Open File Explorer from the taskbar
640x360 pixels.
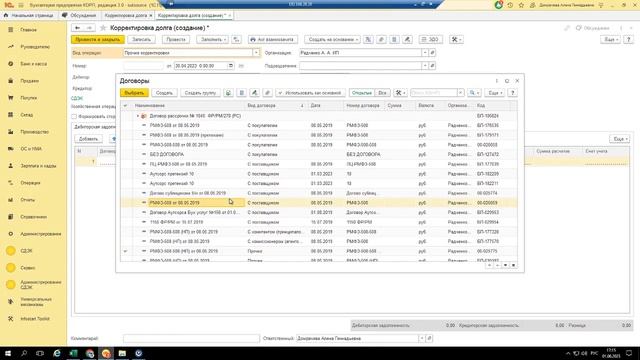[122, 353]
